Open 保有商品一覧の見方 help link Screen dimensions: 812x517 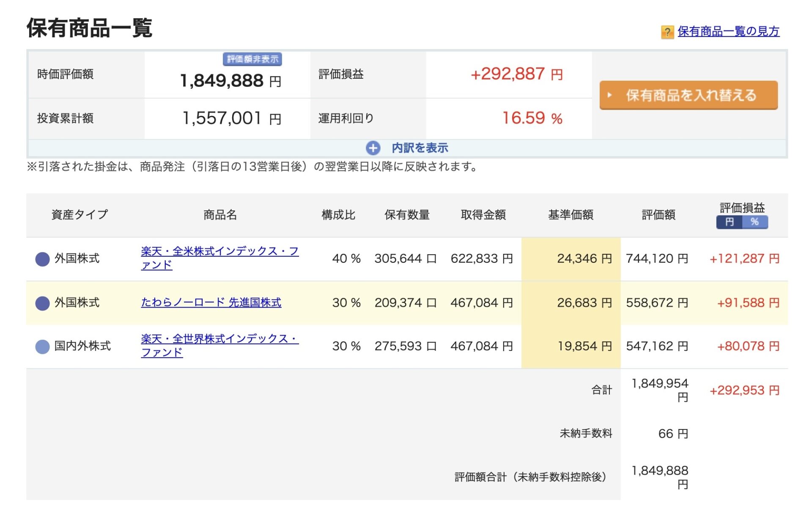pos(728,31)
